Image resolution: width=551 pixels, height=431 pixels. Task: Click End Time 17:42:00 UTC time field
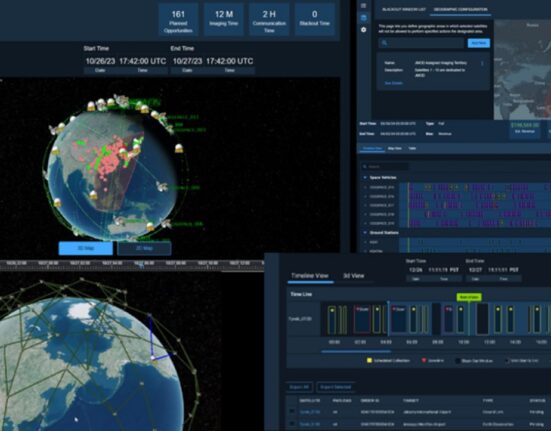[x=229, y=61]
